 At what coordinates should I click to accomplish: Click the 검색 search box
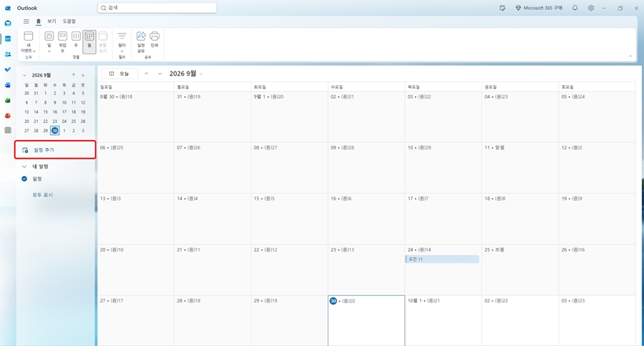pos(157,8)
